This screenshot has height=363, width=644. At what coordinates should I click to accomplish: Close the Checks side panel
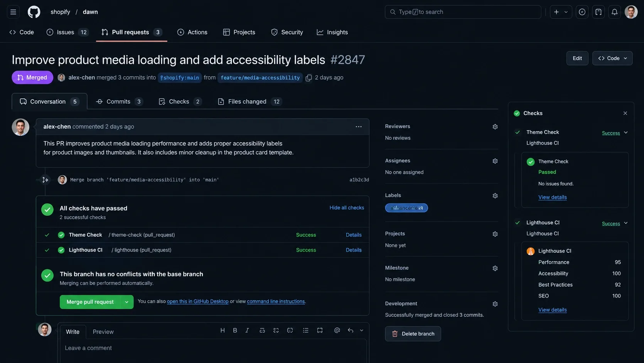click(625, 113)
